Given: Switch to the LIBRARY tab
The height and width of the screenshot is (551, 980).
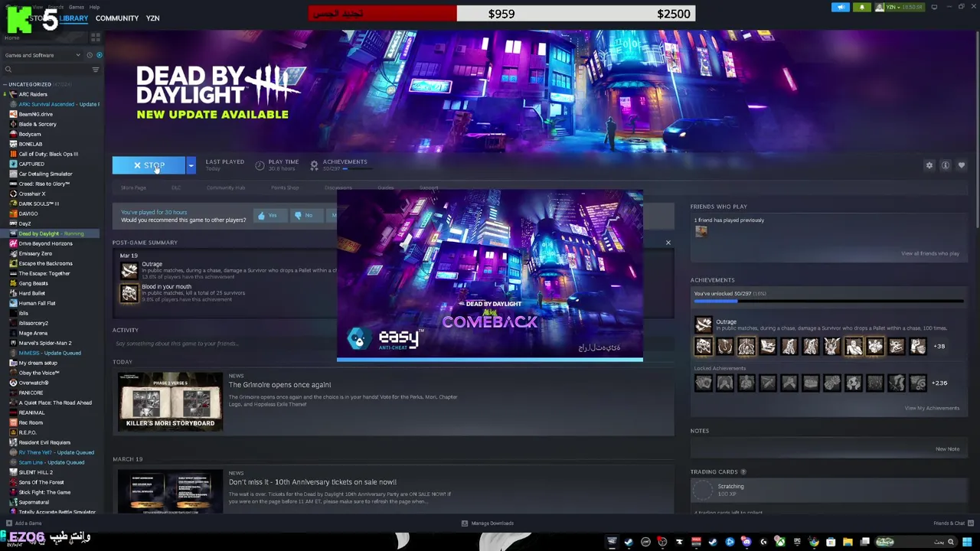Looking at the screenshot, I should (73, 18).
